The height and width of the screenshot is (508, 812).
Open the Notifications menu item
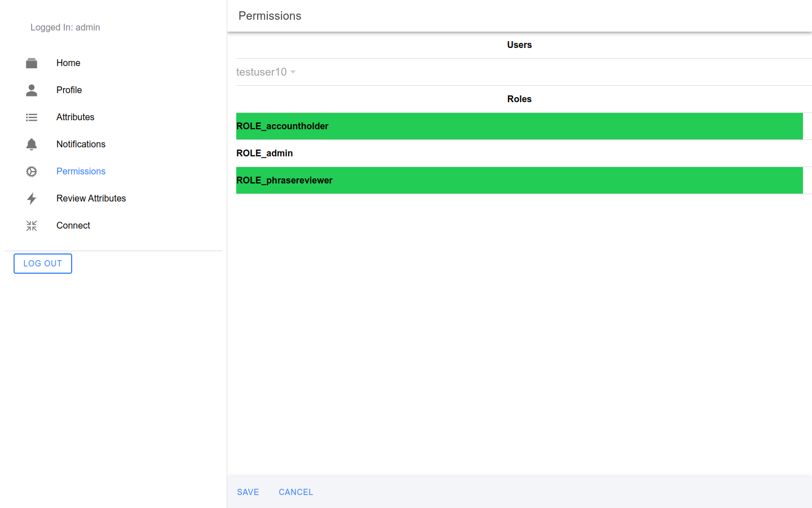81,144
